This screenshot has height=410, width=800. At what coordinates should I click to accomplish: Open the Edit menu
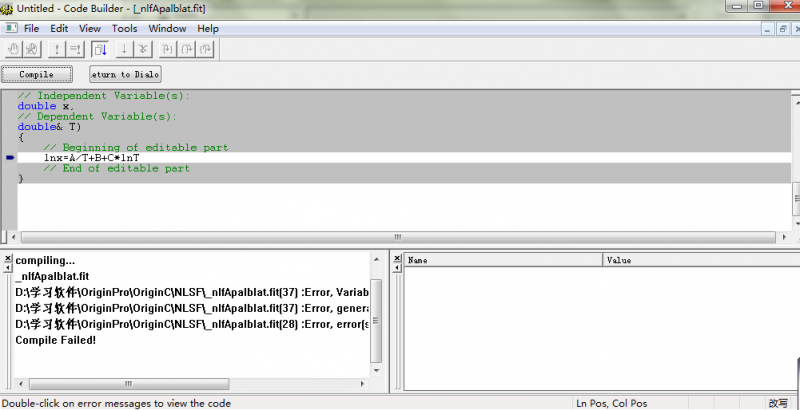click(x=59, y=29)
